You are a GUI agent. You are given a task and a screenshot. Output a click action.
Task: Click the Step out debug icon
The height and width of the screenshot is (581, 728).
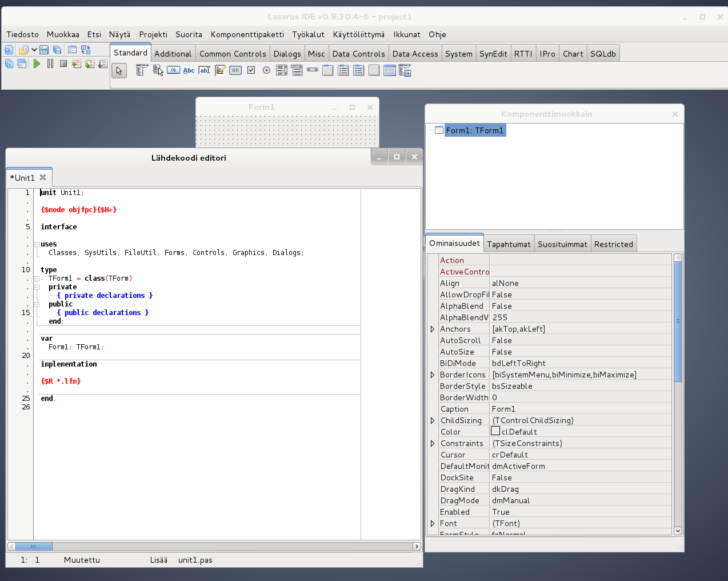[103, 64]
